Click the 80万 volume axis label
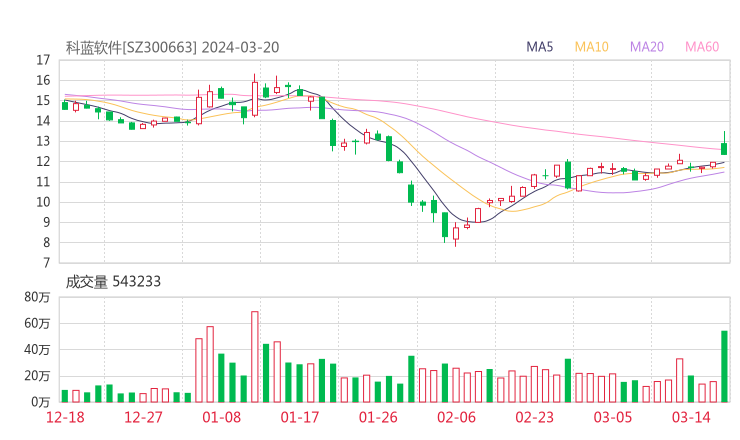Screen dimensions: 740x440 click(x=37, y=297)
